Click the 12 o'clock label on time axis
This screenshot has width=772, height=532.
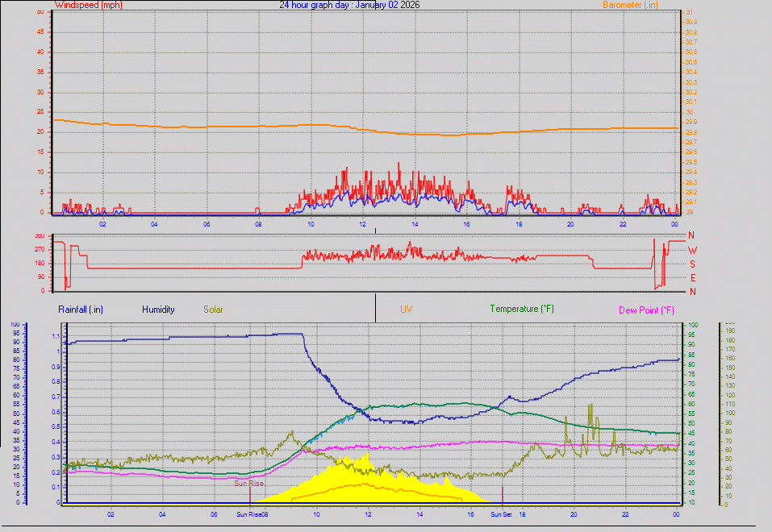click(361, 225)
